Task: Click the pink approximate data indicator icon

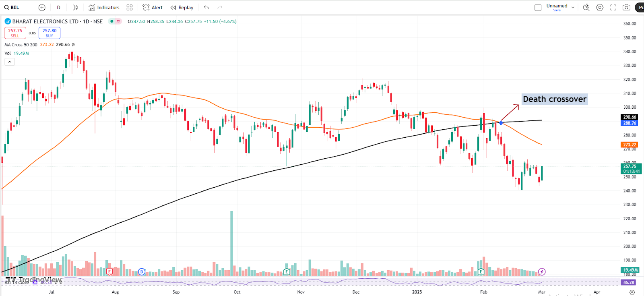Action: pyautogui.click(x=118, y=21)
